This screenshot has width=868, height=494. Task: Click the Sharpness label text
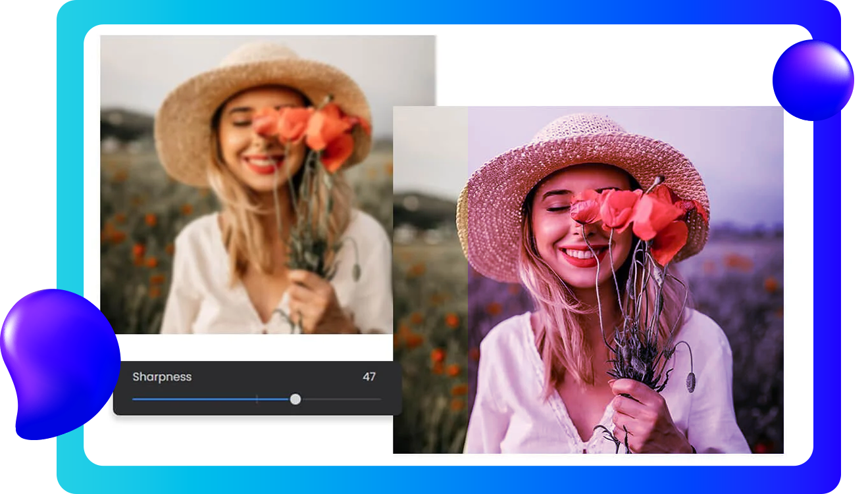tap(162, 377)
